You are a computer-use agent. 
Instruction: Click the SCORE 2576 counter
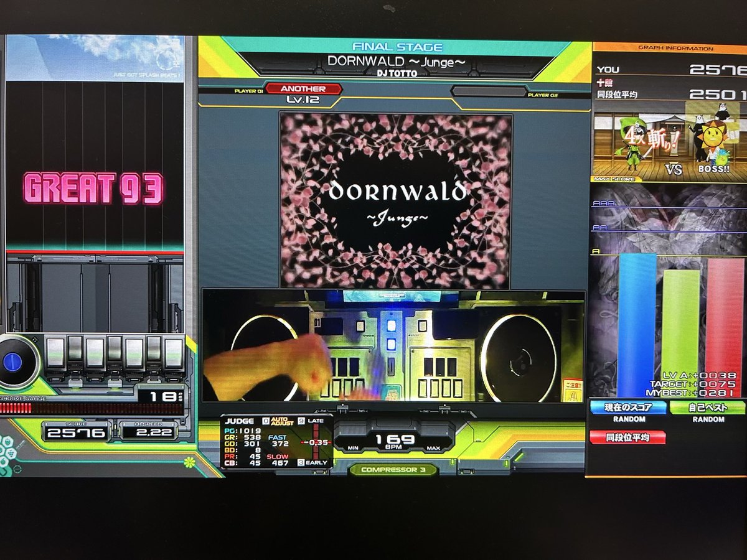pyautogui.click(x=77, y=431)
